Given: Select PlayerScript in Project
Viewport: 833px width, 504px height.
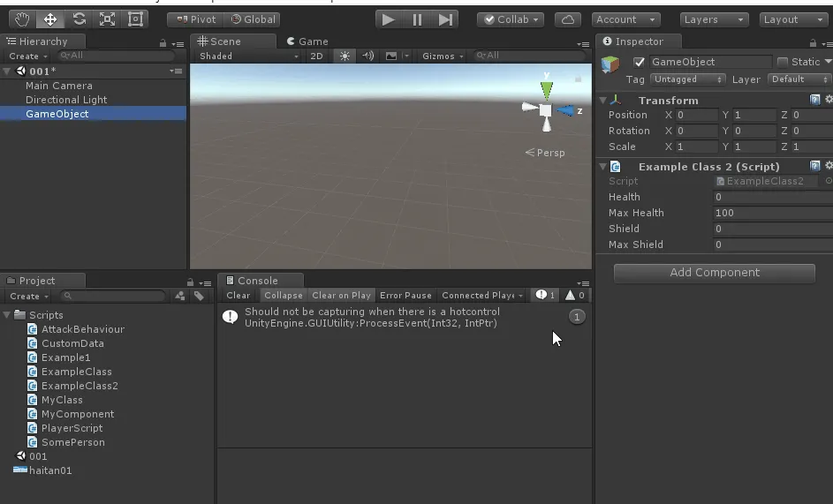Looking at the screenshot, I should click(x=72, y=428).
